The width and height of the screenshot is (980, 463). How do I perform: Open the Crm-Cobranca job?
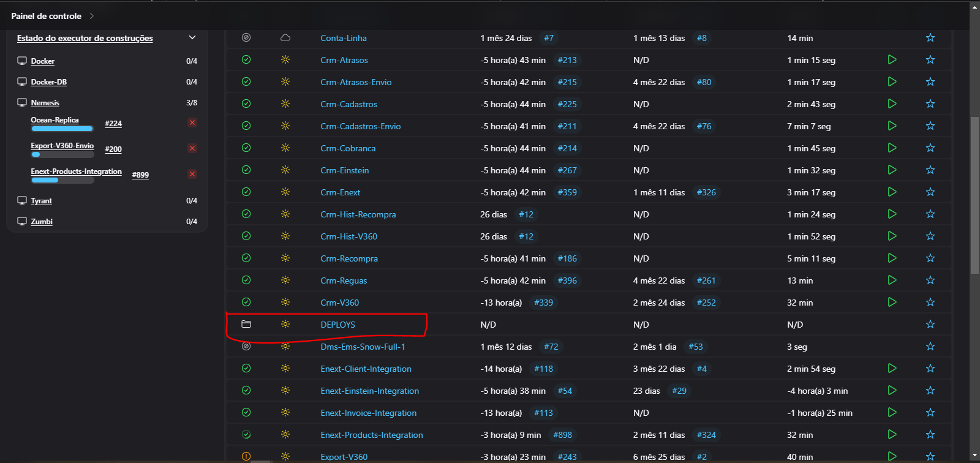coord(348,148)
